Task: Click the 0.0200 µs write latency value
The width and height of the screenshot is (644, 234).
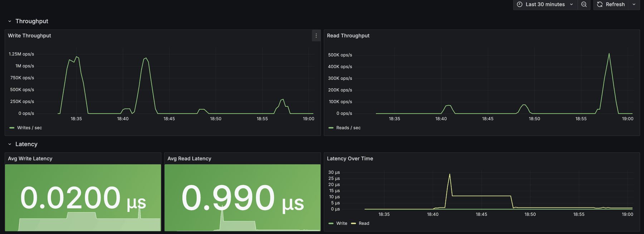Action: 83,198
